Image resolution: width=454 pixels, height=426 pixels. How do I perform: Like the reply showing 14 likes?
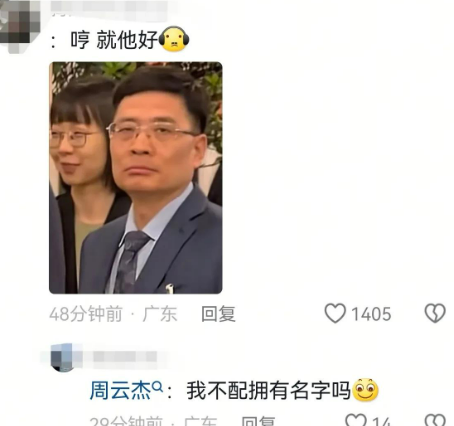(356, 420)
